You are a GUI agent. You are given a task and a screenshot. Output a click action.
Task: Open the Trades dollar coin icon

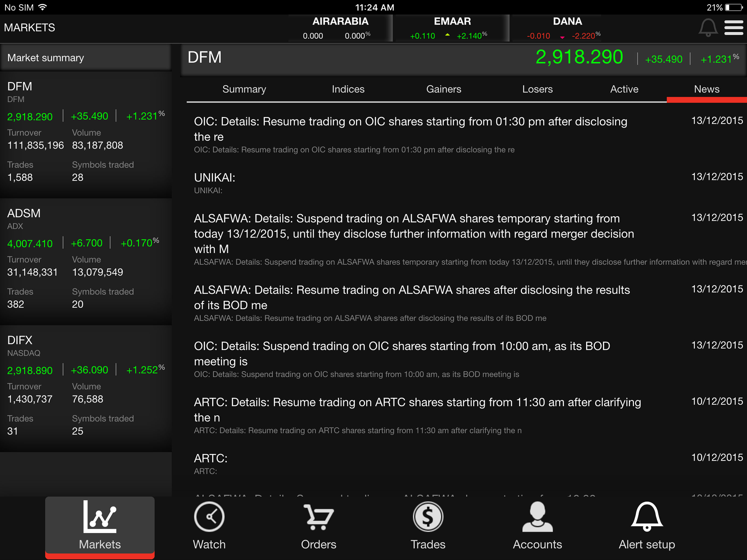coord(428,517)
